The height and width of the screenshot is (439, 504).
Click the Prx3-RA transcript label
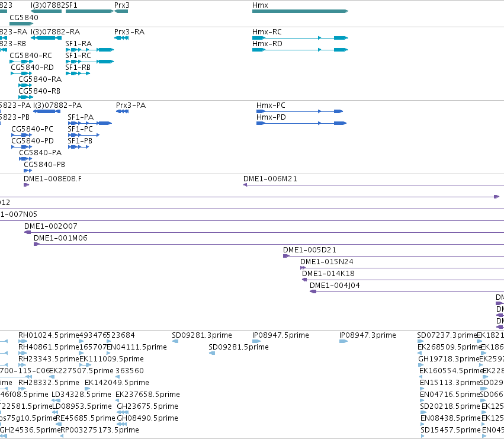[129, 31]
